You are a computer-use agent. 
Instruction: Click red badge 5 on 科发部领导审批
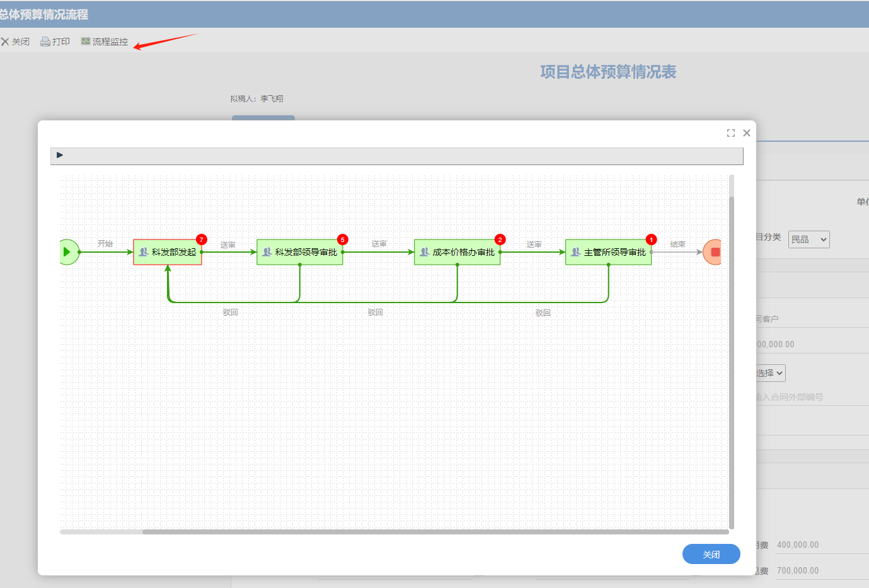343,239
